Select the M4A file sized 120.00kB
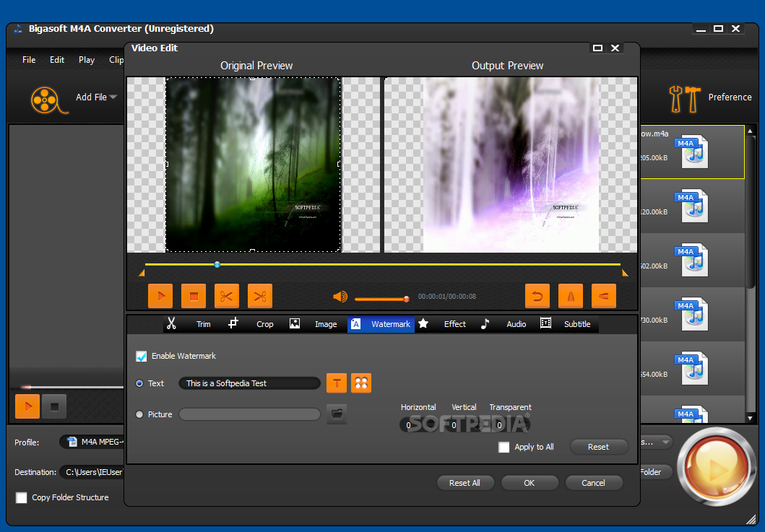 click(691, 206)
